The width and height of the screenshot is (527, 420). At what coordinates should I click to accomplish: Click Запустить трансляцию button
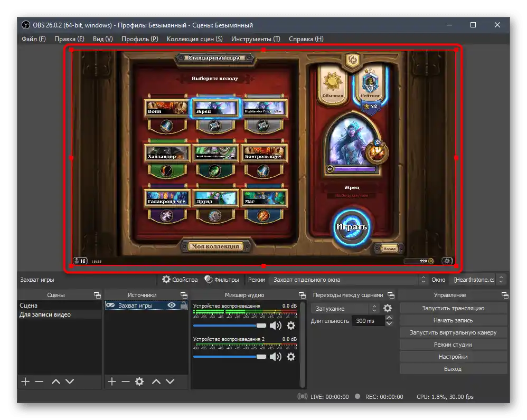453,308
